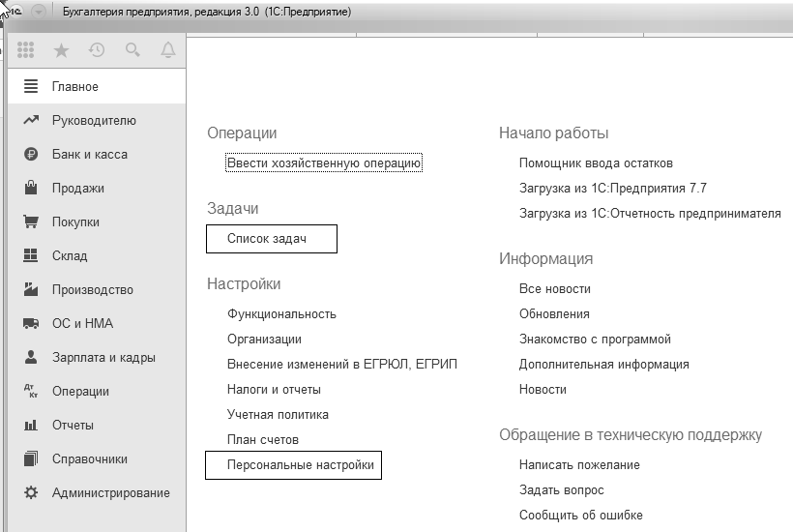The image size is (793, 532).
Task: Click the Администрирование gear icon
Action: (x=31, y=492)
